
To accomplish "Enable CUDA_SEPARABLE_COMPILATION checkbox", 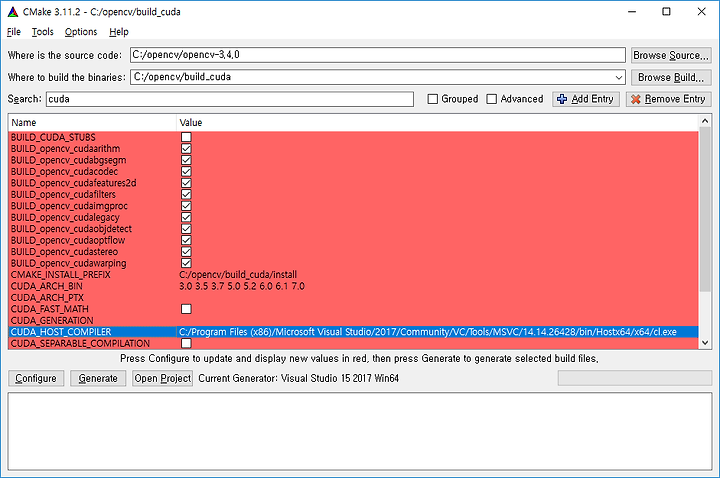I will point(186,343).
